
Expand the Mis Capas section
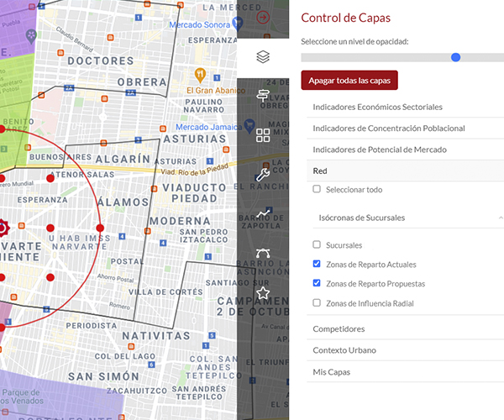406,372
